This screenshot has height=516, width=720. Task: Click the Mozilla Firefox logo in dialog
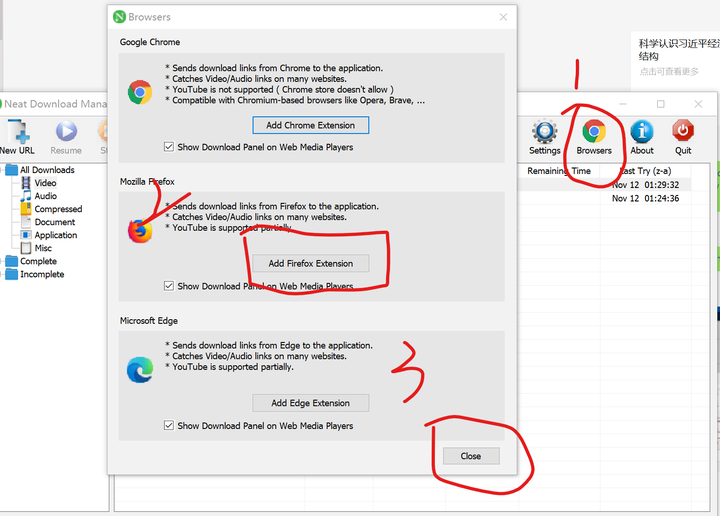tap(140, 230)
